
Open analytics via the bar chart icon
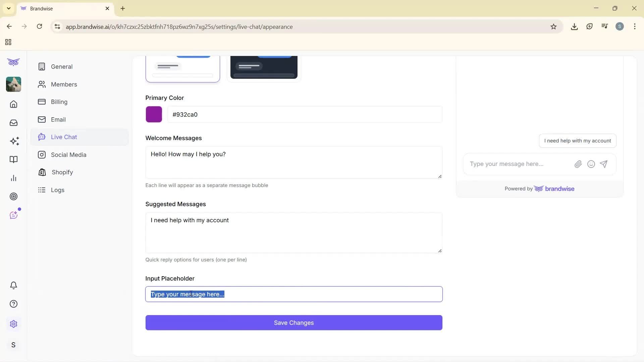pyautogui.click(x=13, y=178)
